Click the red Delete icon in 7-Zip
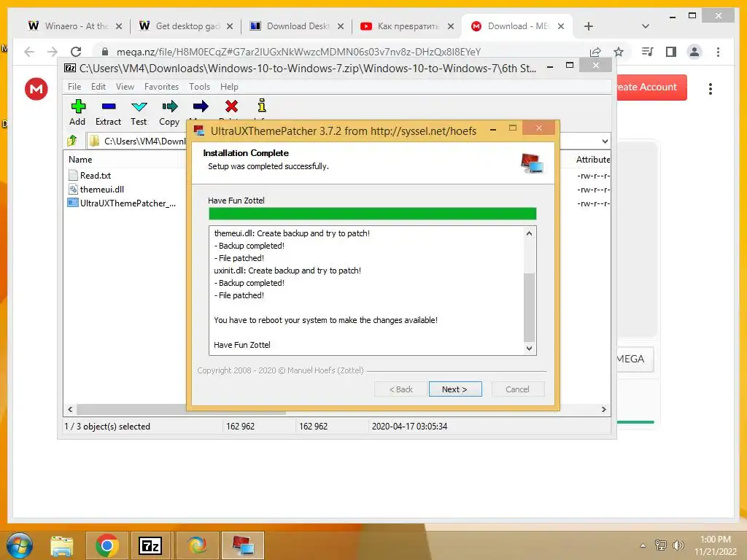This screenshot has width=747, height=560. 231,106
